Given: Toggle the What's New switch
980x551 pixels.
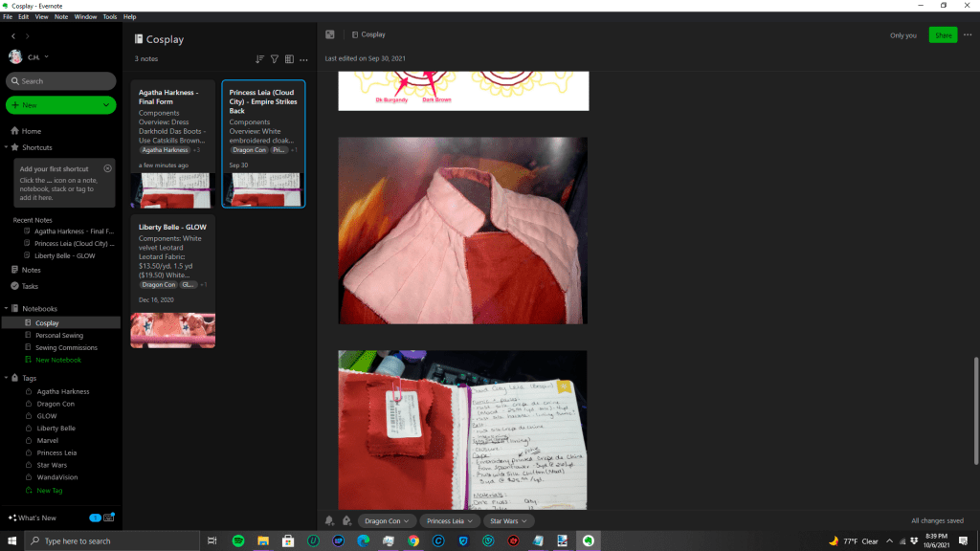Looking at the screenshot, I should [96, 518].
